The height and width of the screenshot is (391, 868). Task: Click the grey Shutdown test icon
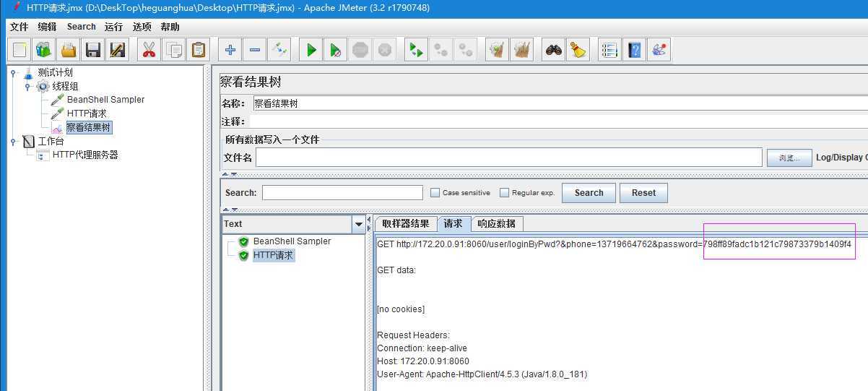385,50
